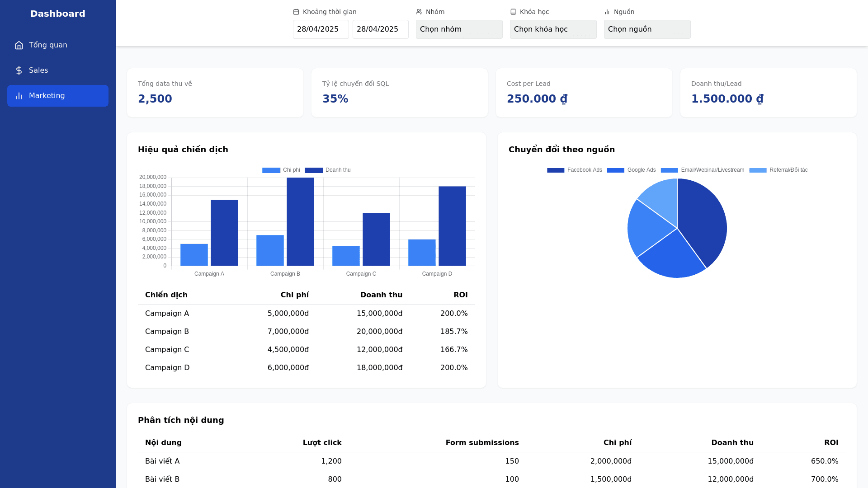Toggle Google Ads legend swatch in pie chart
This screenshot has width=868, height=488.
click(615, 170)
